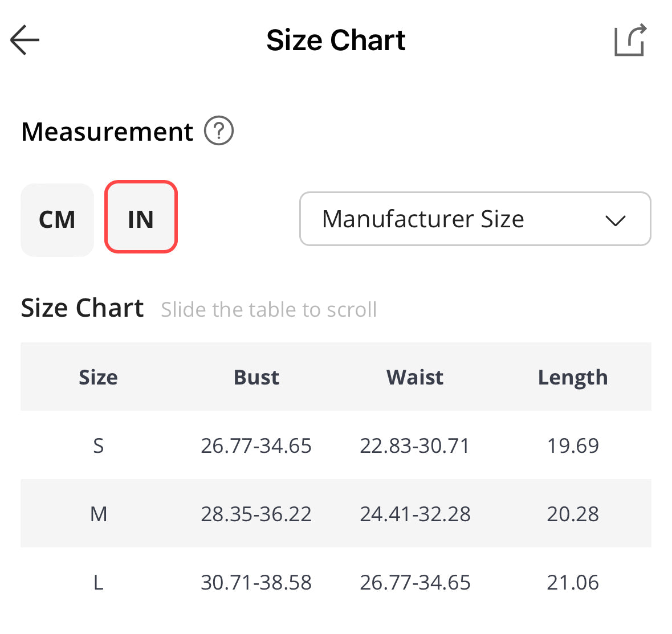Image resolution: width=672 pixels, height=634 pixels.
Task: Click the Size Chart page title
Action: tap(336, 40)
